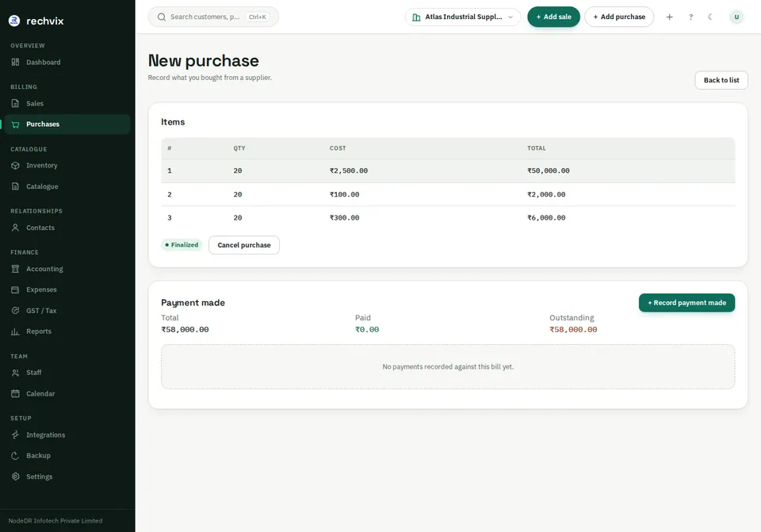This screenshot has width=761, height=532.
Task: Open Integrations in Setup
Action: pyautogui.click(x=67, y=435)
